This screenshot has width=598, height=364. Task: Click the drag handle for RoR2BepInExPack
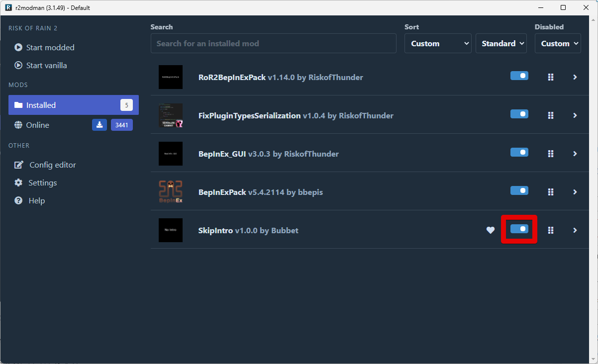coord(551,77)
